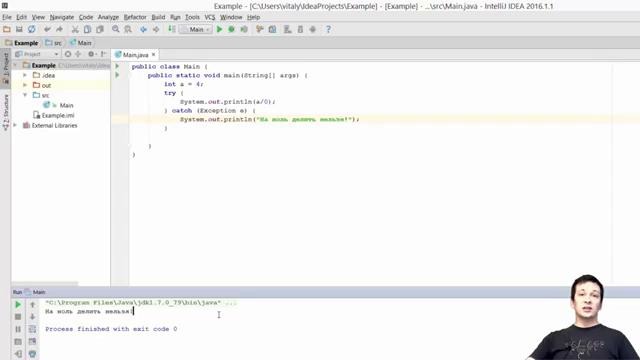The height and width of the screenshot is (360, 640).
Task: Collapse the Example project root node
Action: [16, 65]
